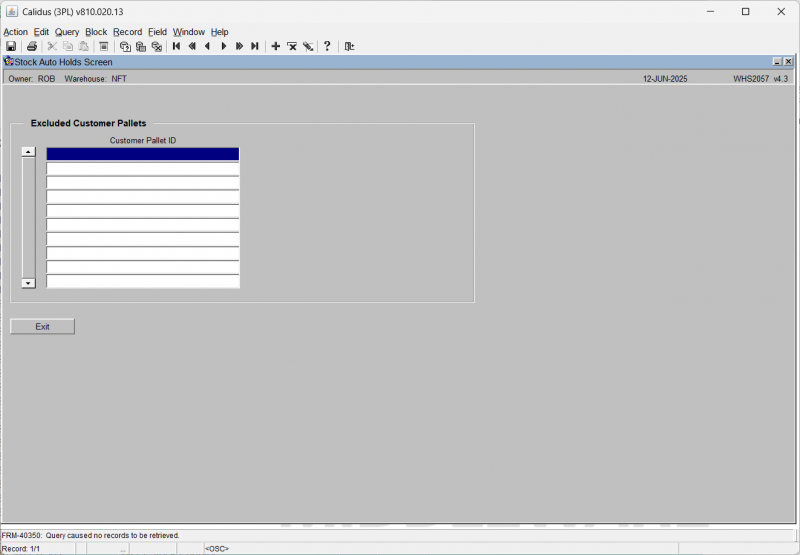Click the last Customer Pallet ID field
Screen dimensions: 800x555
click(143, 281)
